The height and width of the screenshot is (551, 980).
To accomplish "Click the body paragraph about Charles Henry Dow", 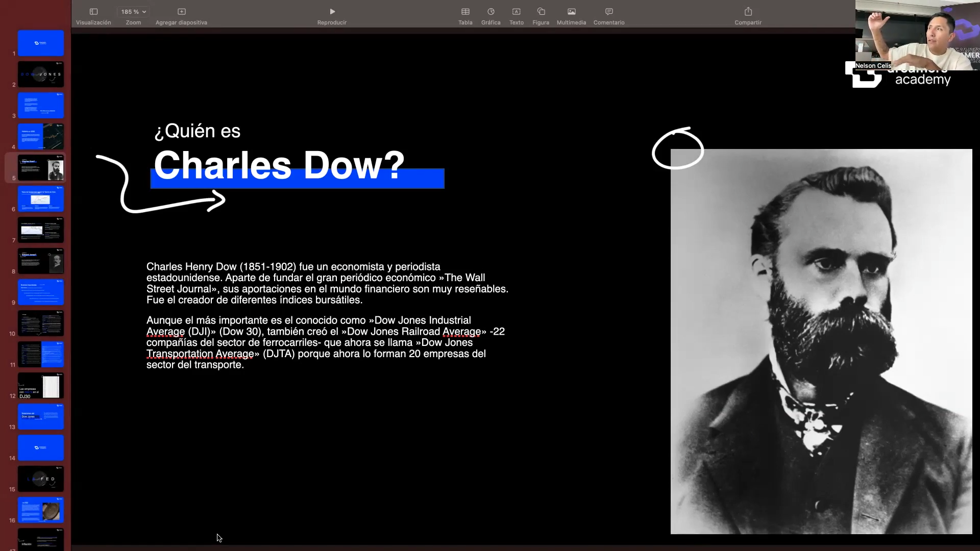I will pyautogui.click(x=327, y=283).
